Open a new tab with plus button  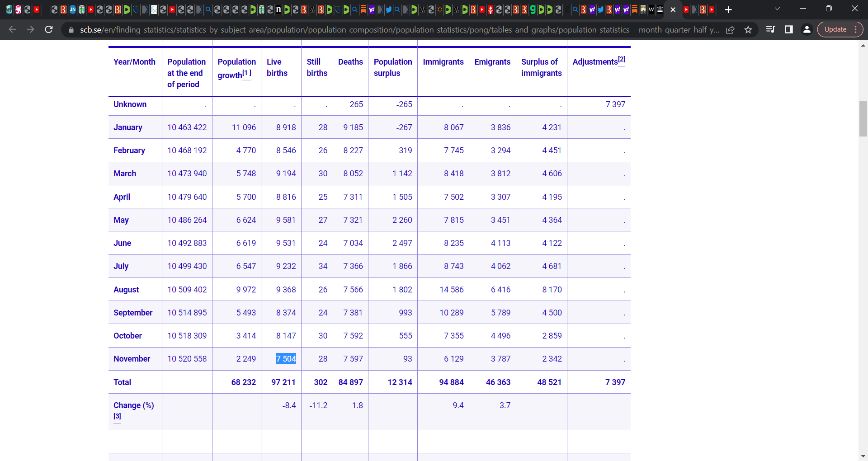pyautogui.click(x=728, y=9)
